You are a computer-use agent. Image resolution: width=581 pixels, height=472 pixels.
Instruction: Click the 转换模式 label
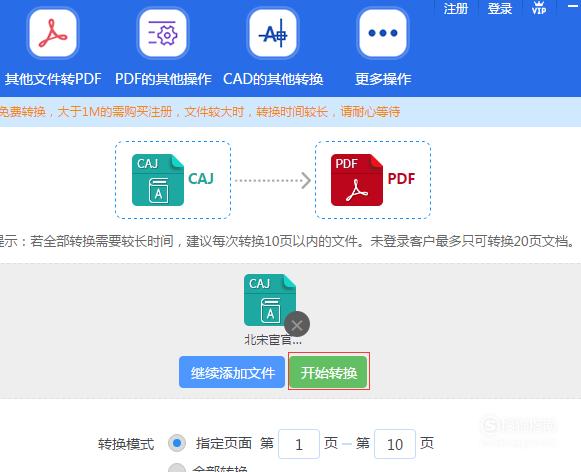click(126, 444)
